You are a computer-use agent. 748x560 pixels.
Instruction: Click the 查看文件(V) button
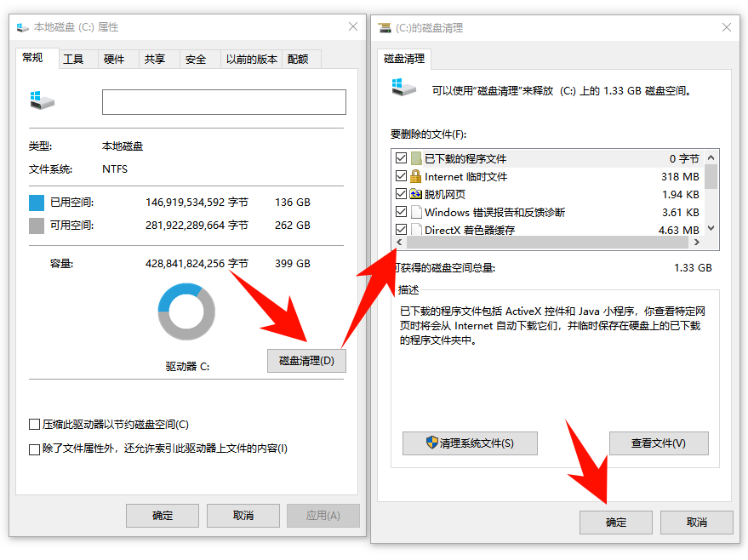(x=659, y=443)
